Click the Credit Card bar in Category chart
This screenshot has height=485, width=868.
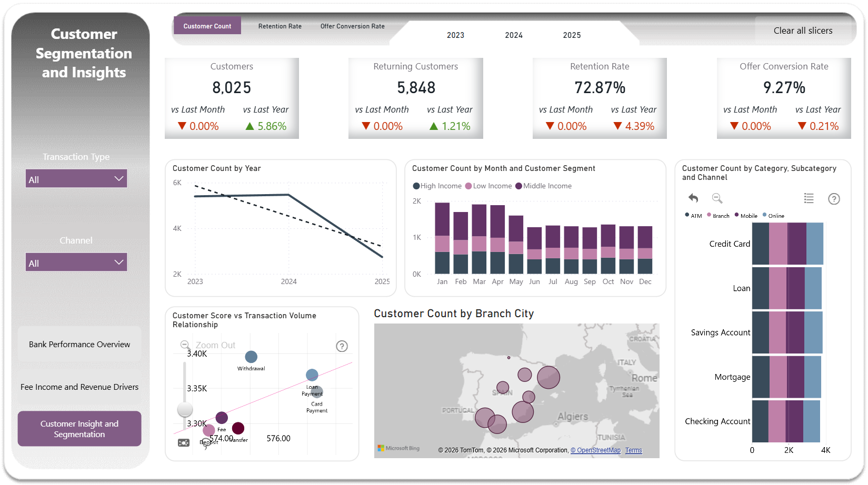(787, 244)
